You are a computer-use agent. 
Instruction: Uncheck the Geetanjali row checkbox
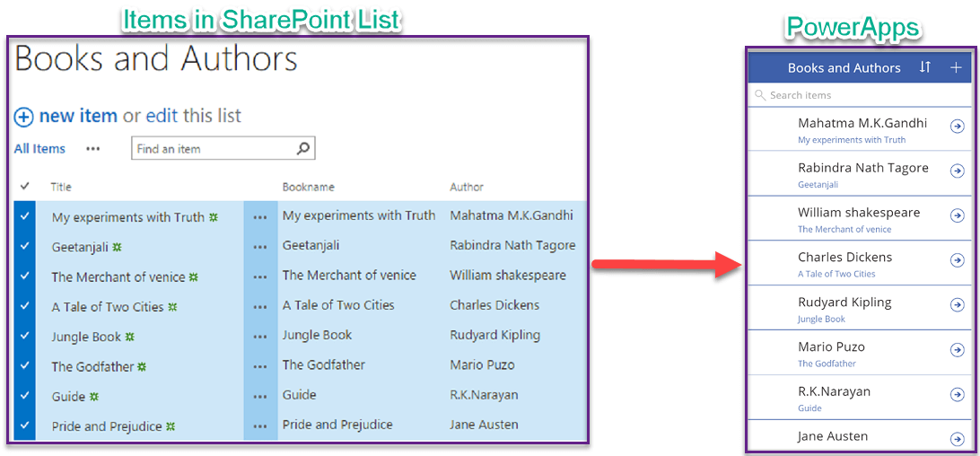(24, 246)
